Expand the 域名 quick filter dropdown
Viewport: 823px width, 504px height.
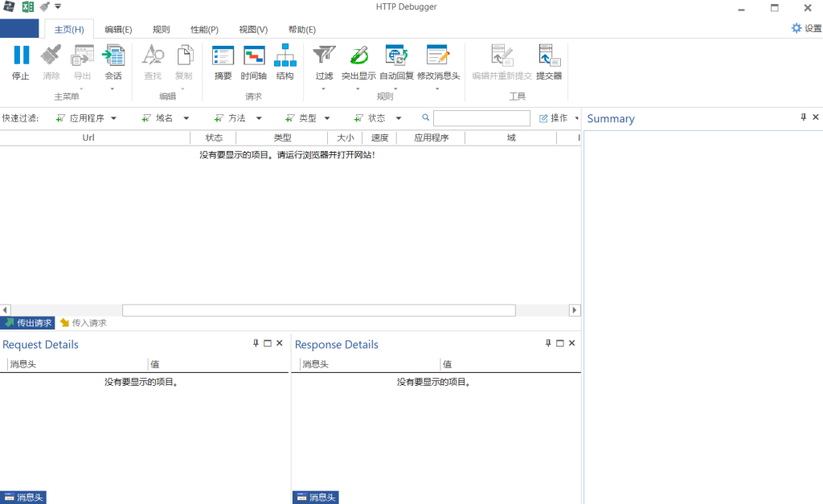(186, 118)
